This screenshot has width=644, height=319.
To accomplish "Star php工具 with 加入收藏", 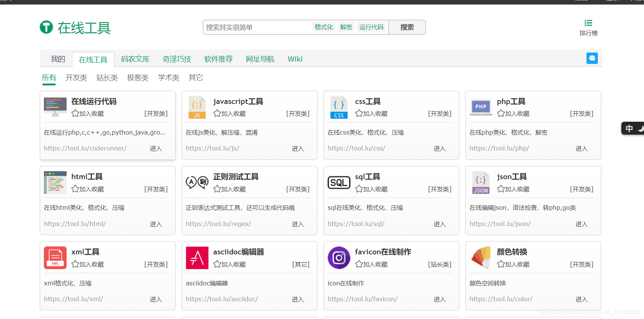I will coord(513,113).
